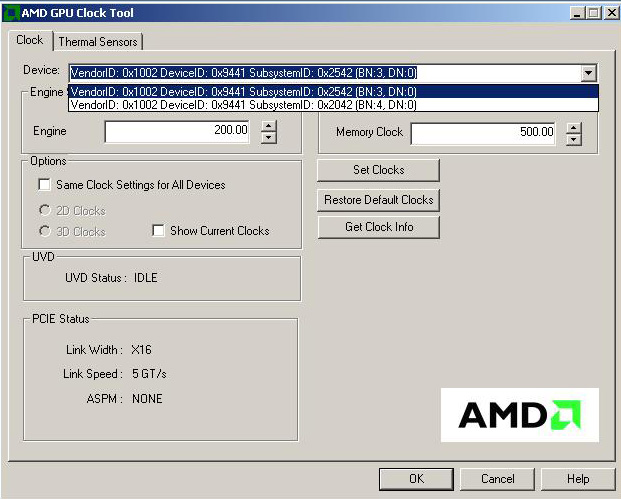621x499 pixels.
Task: Increase Engine clock with up arrow
Action: pos(268,125)
